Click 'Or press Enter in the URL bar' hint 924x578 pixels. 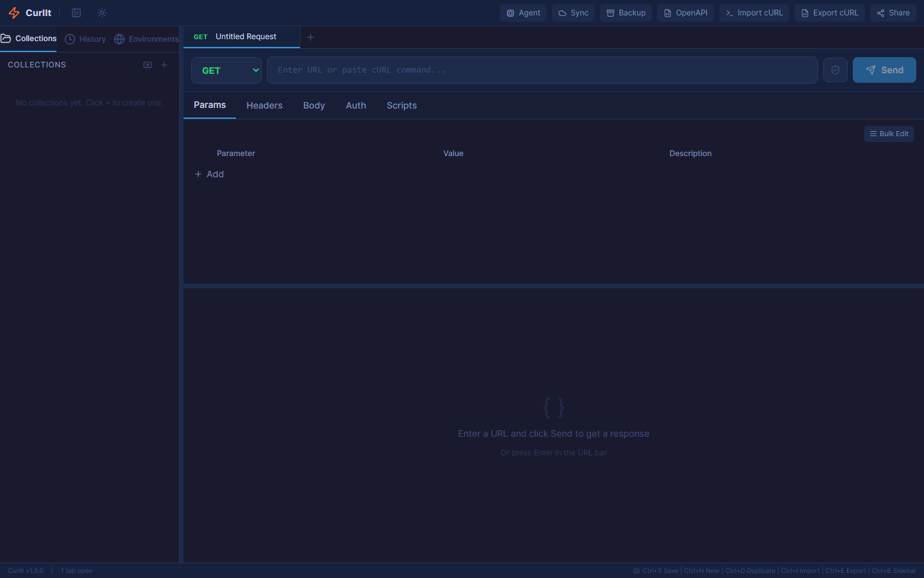[554, 453]
